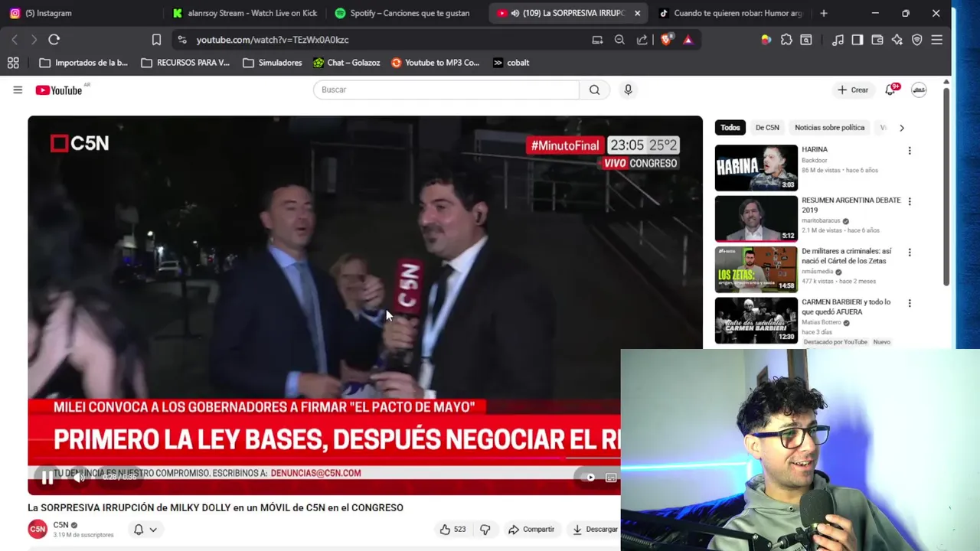Start voice search with microphone icon
This screenshot has height=551, width=980.
[x=628, y=90]
